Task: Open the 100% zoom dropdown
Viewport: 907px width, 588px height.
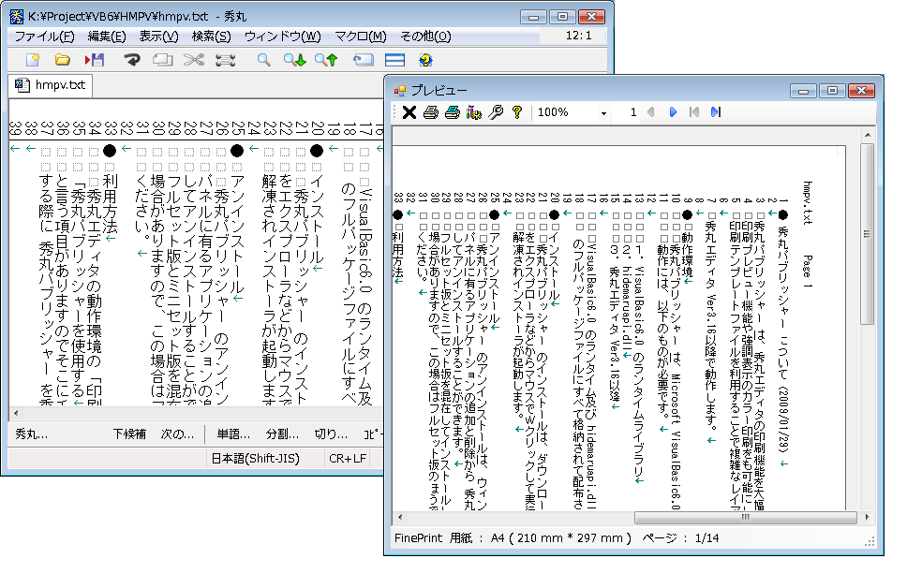Action: coord(603,112)
